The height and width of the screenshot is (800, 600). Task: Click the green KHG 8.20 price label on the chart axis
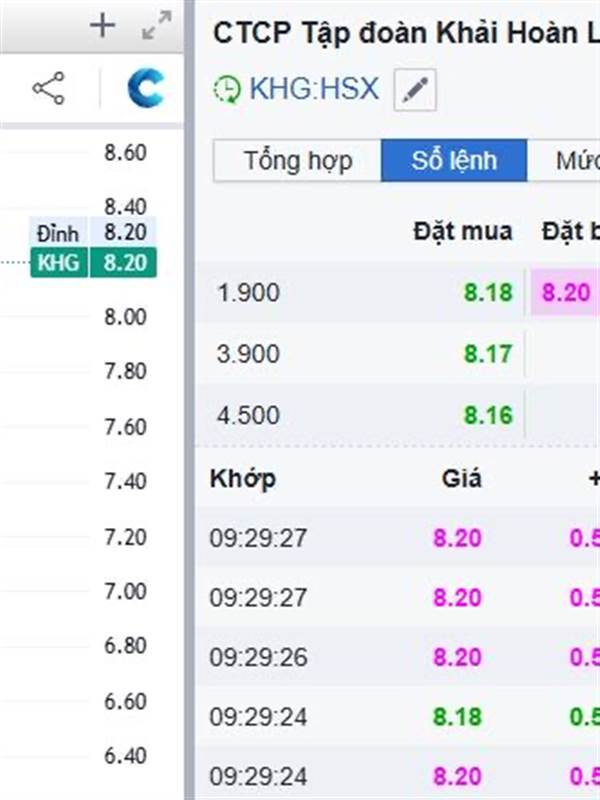(93, 263)
